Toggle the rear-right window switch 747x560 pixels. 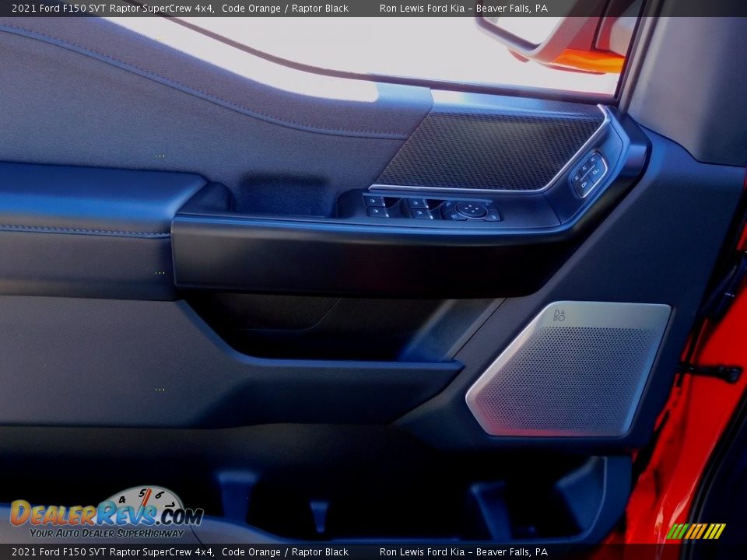[420, 214]
